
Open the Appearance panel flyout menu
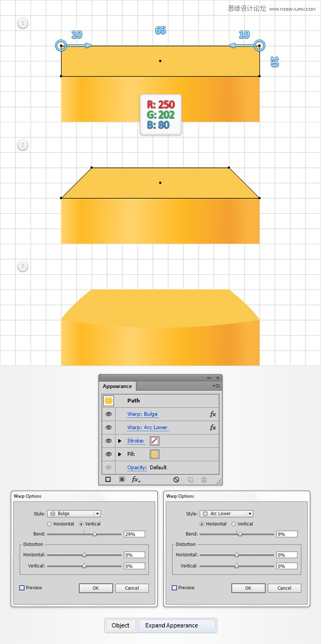point(216,386)
